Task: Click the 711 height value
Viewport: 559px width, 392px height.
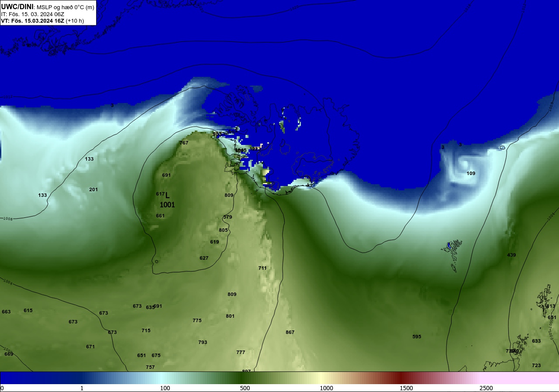Action: pos(262,268)
